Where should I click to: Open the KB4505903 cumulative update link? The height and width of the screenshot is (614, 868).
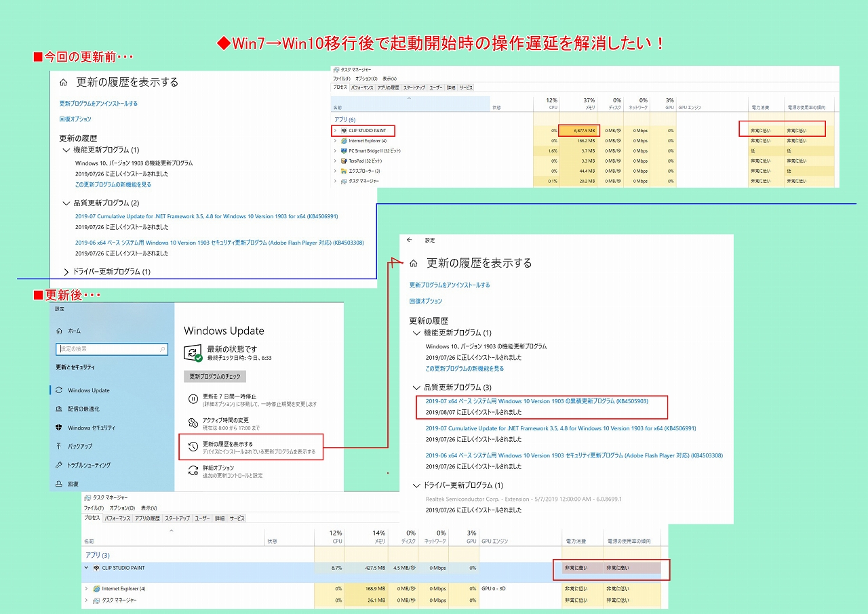(536, 401)
